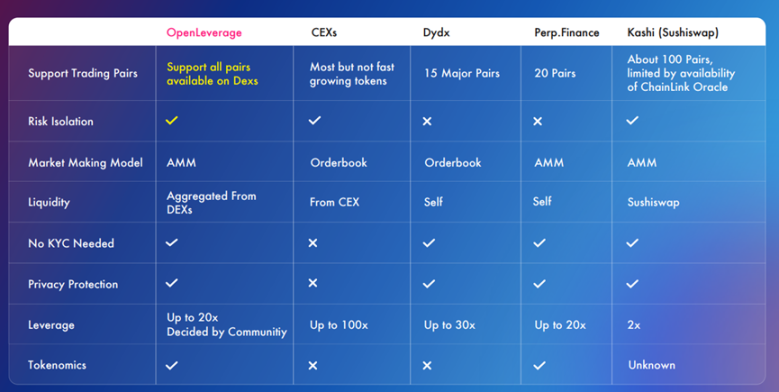
Task: Select the Kashi (Sushiswap) column header
Action: point(673,33)
